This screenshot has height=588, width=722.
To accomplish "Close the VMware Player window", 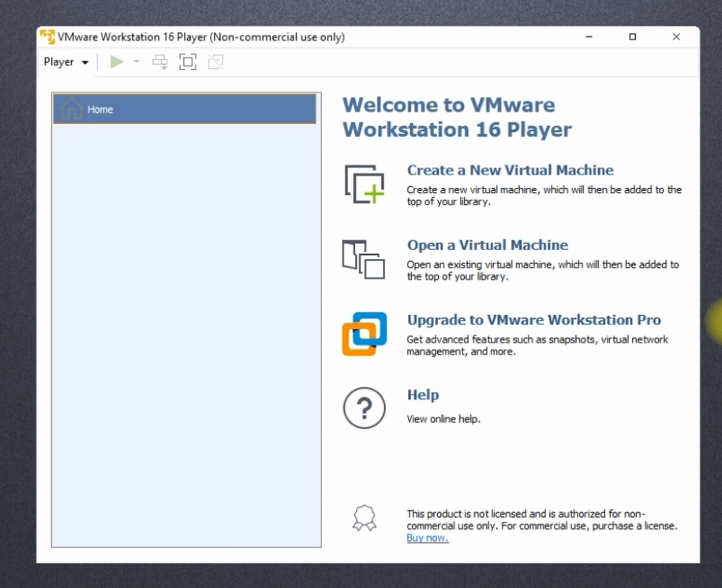I will coord(676,37).
